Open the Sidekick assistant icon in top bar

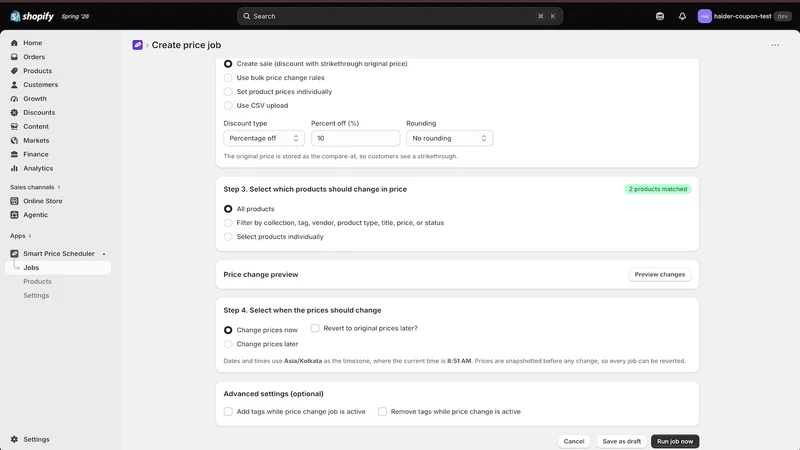pyautogui.click(x=660, y=16)
